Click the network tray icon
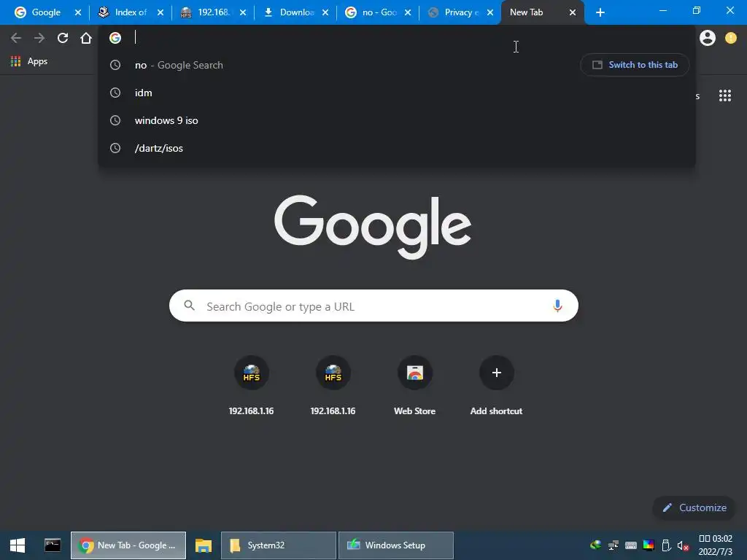The width and height of the screenshot is (747, 560). (613, 545)
